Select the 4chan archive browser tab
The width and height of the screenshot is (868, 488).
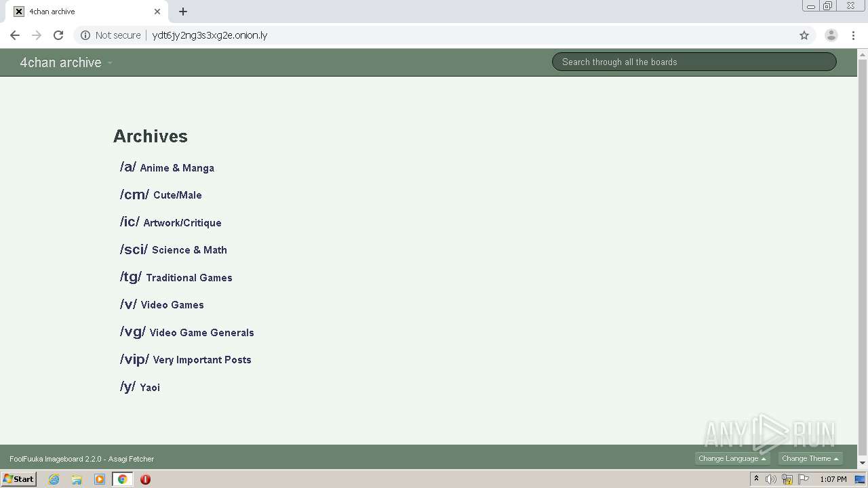coord(87,12)
